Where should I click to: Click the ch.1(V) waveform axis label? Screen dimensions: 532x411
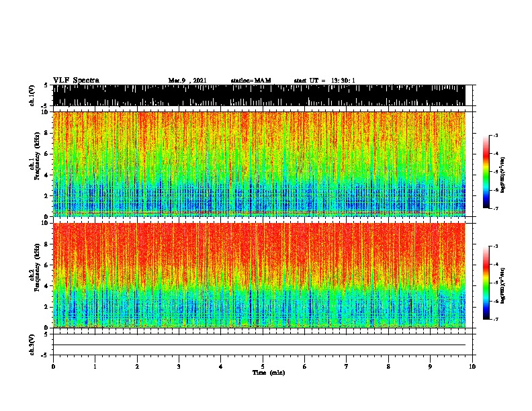pyautogui.click(x=32, y=95)
